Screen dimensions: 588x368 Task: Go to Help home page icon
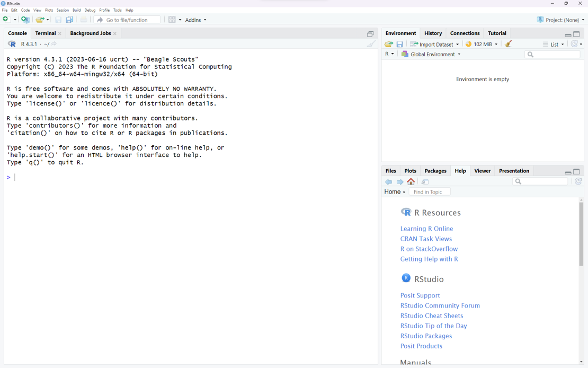pos(411,182)
